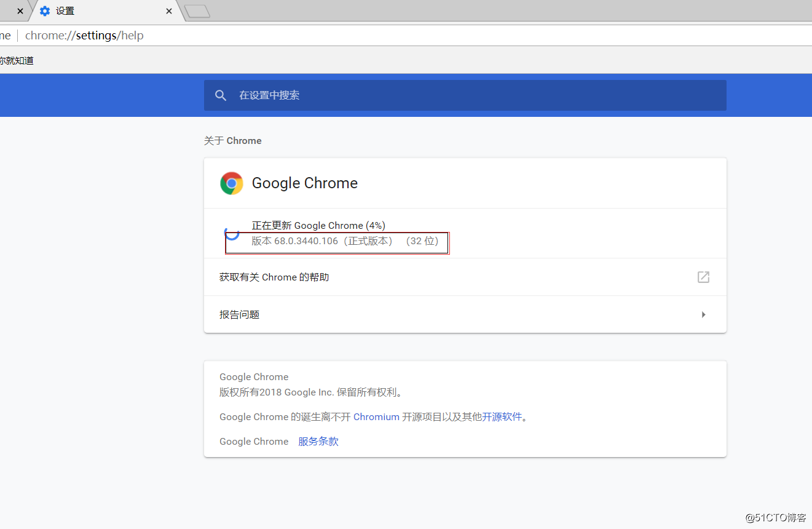Viewport: 812px width, 529px height.
Task: Click the bookmark ending in 你就知道
Action: (17, 60)
